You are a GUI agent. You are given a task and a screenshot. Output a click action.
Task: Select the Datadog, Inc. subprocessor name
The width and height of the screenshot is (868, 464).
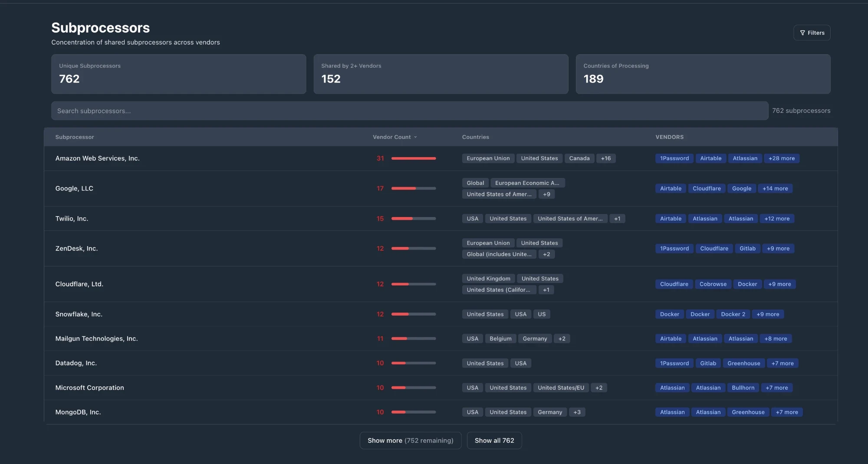(76, 363)
